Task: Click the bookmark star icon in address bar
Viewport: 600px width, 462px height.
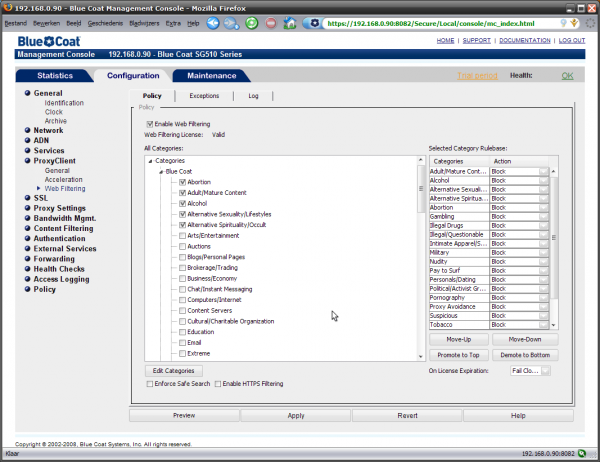Action: [x=574, y=23]
